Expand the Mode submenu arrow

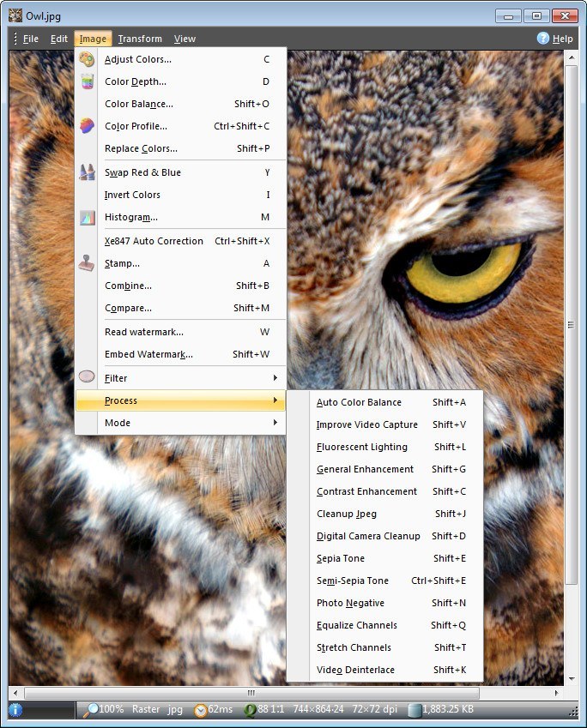point(275,423)
